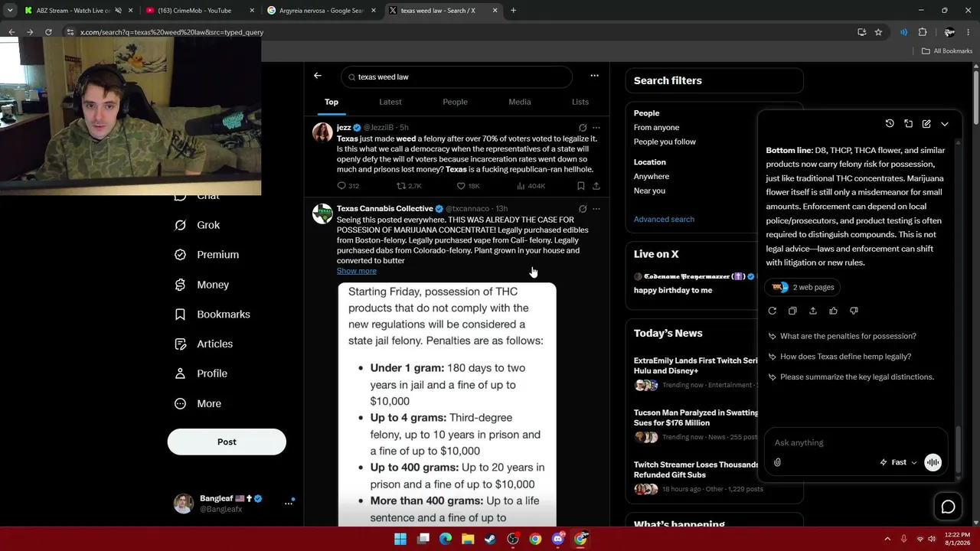The image size is (980, 551).
Task: Open Grok from the sidebar
Action: coord(198,225)
